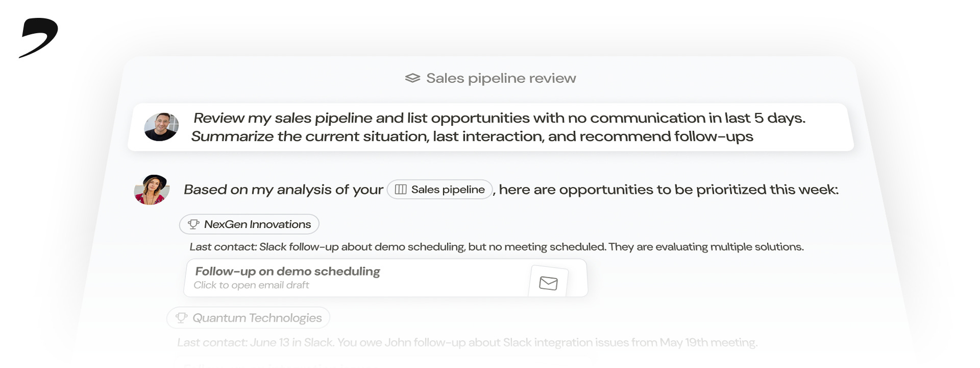Open the "Sales pipeline" chip label
980x368 pixels.
click(448, 190)
